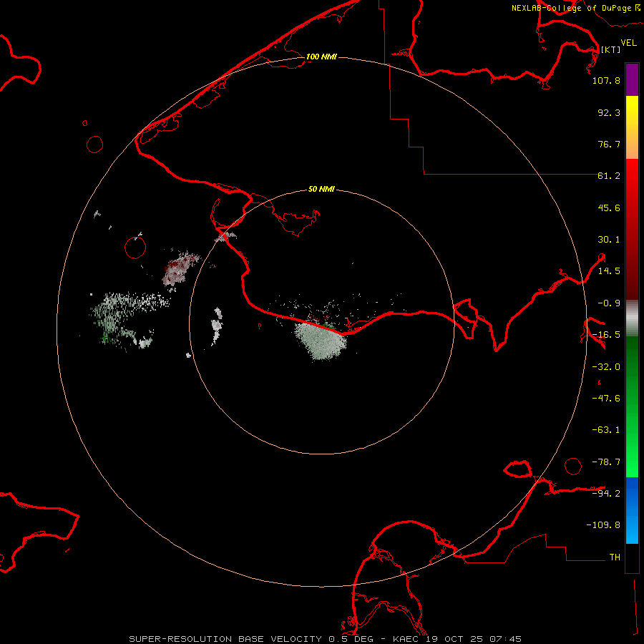Click the 14.5 legend value

(609, 271)
